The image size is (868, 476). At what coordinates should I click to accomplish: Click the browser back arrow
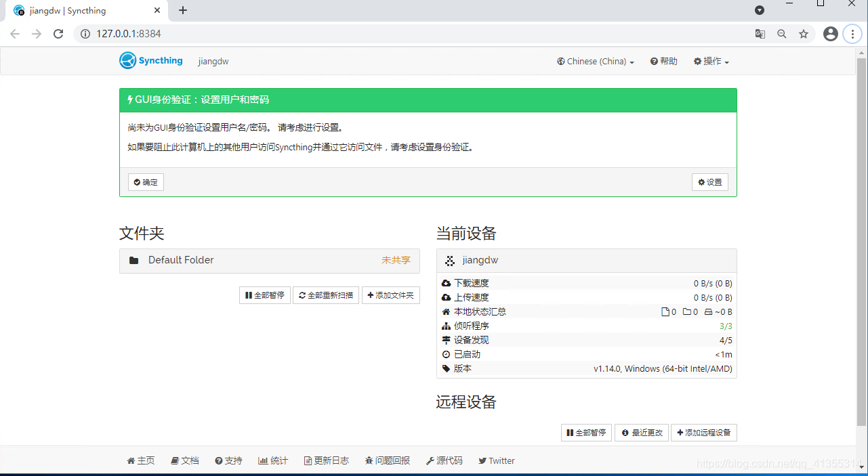tap(15, 34)
